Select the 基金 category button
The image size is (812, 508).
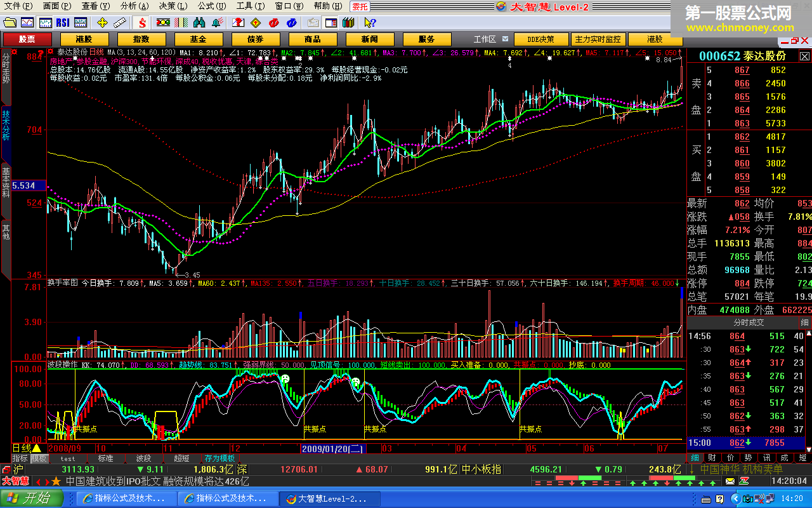tap(198, 39)
